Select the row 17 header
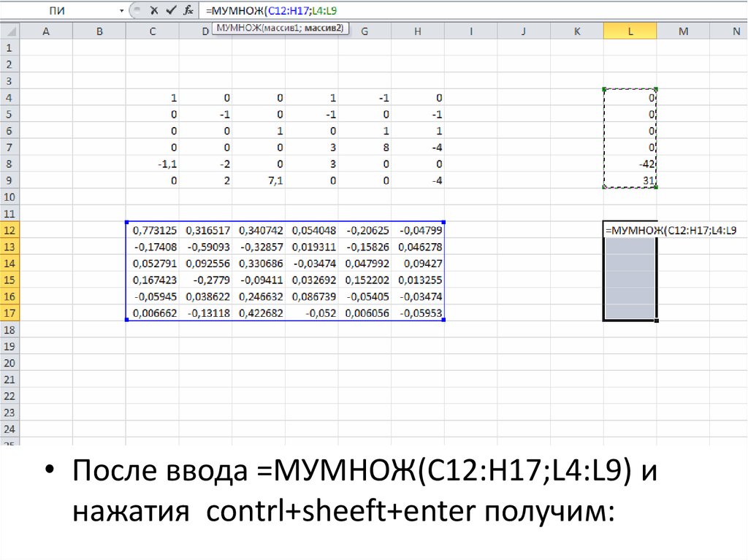The image size is (748, 560). point(9,314)
